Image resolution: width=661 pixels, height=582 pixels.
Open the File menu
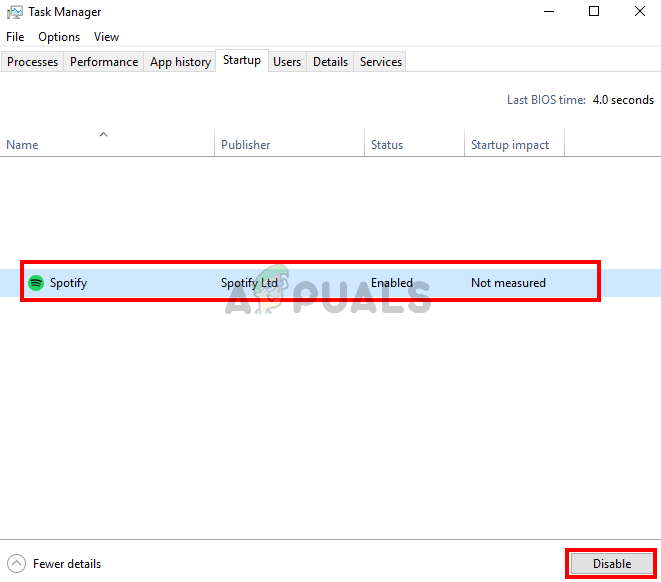15,37
